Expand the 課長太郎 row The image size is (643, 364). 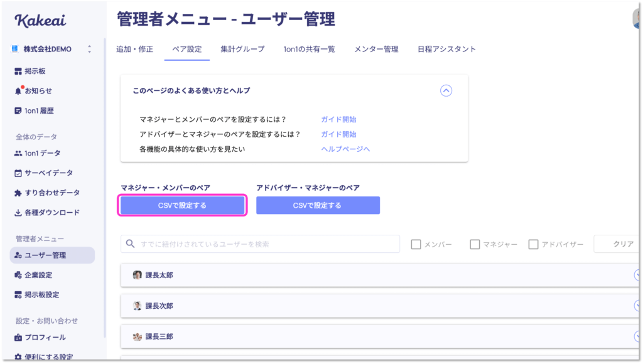[379, 275]
